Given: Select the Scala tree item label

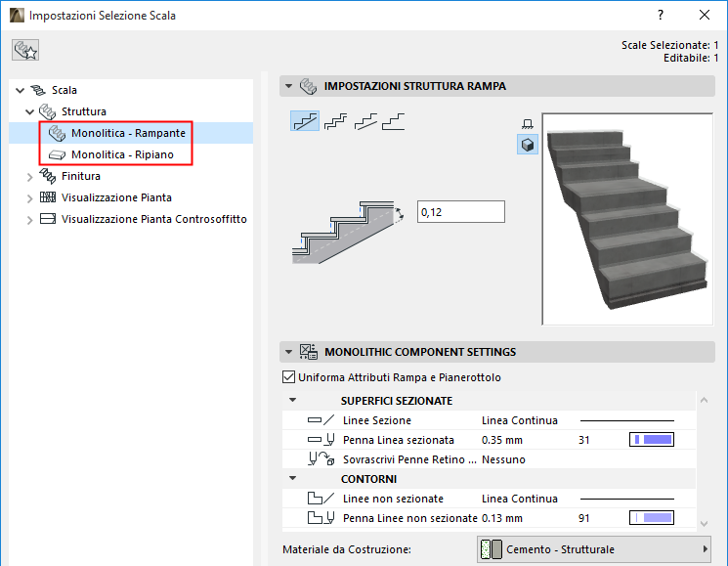Looking at the screenshot, I should tap(64, 90).
